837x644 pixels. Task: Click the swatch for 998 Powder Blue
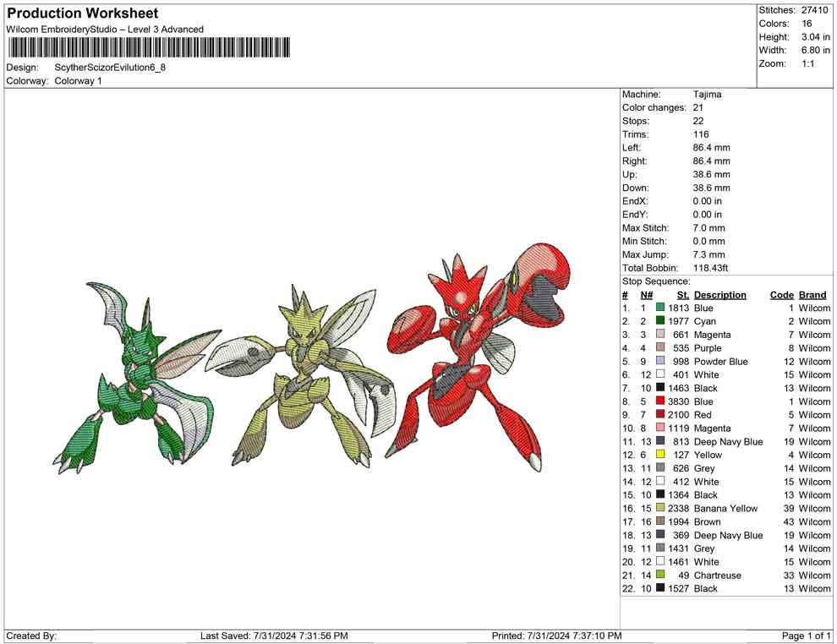pyautogui.click(x=660, y=361)
